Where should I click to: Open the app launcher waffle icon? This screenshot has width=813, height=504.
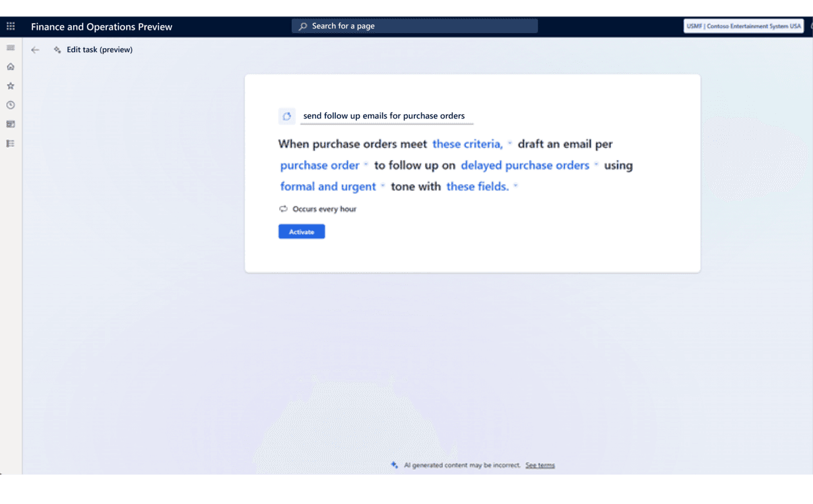tap(11, 26)
